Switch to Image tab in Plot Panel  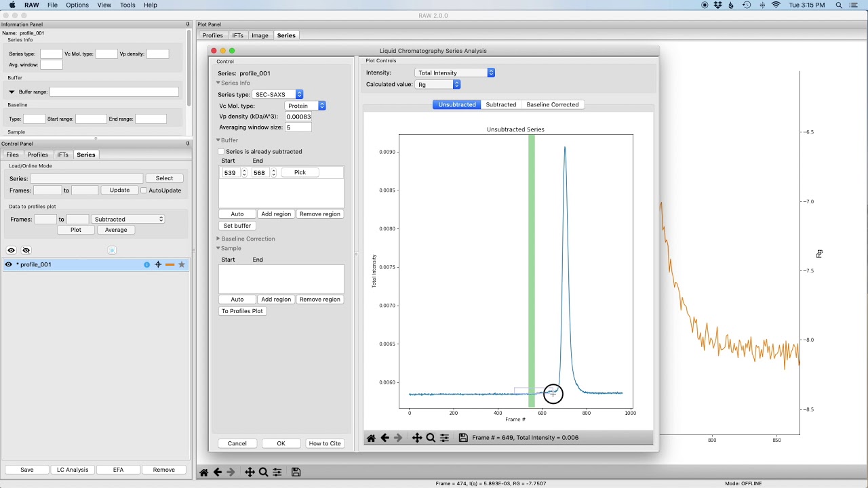pos(260,35)
